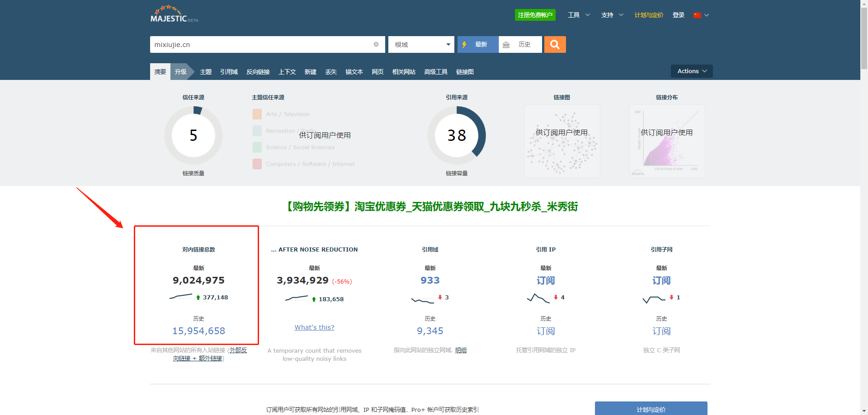Viewport: 868px width, 415px height.
Task: Click the 引用 IP trend sparkline
Action: click(538, 298)
